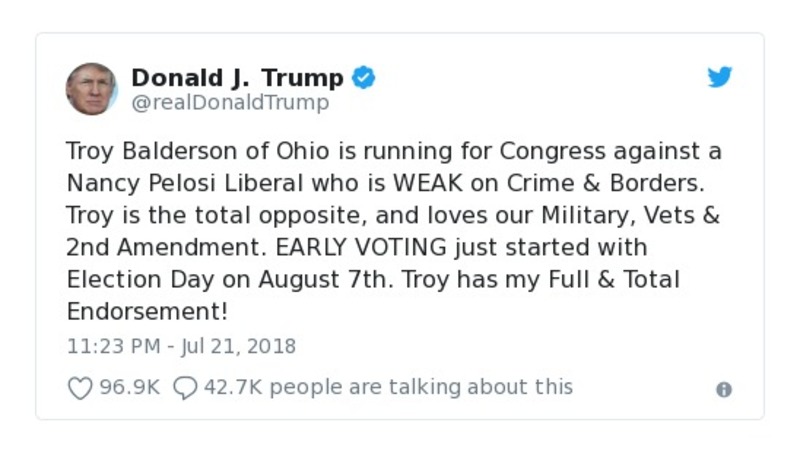Click the 96.9K likes count
800x467 pixels.
click(x=129, y=387)
